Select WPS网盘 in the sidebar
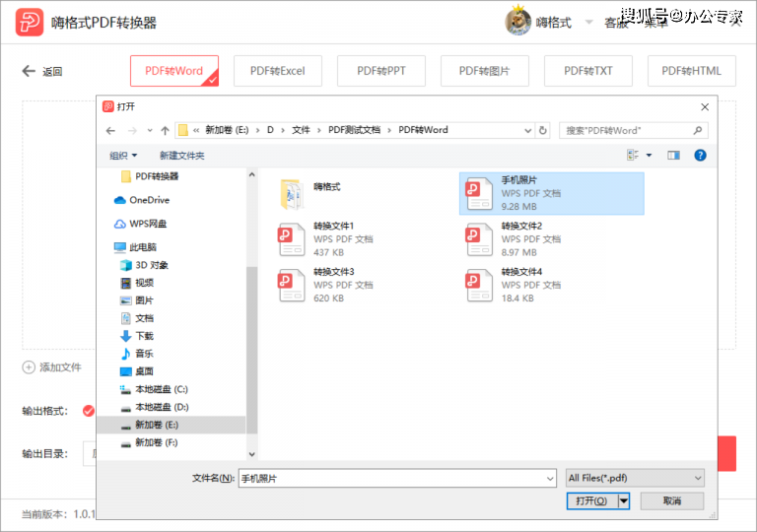Viewport: 757px width, 532px height. click(x=141, y=224)
